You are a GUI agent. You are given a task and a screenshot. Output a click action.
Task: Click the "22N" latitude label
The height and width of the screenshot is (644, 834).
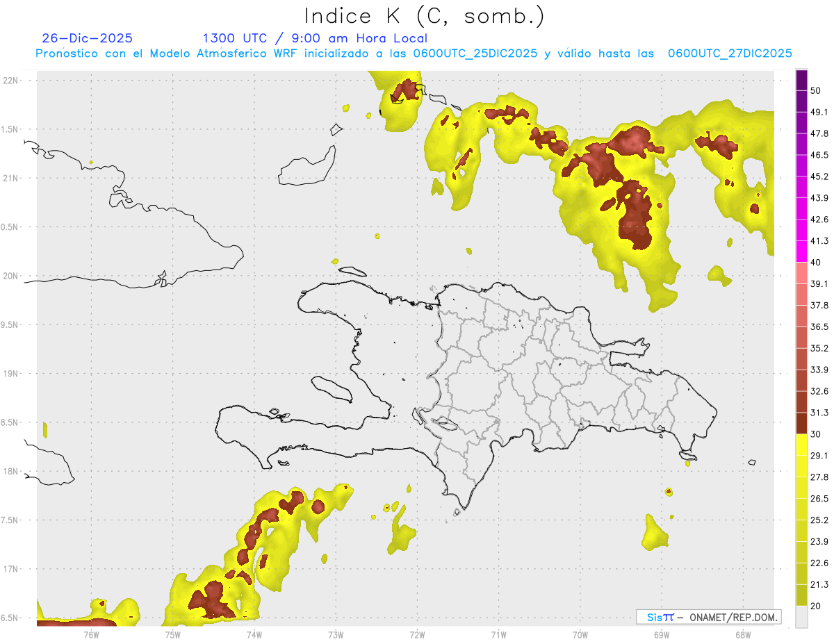[x=11, y=80]
